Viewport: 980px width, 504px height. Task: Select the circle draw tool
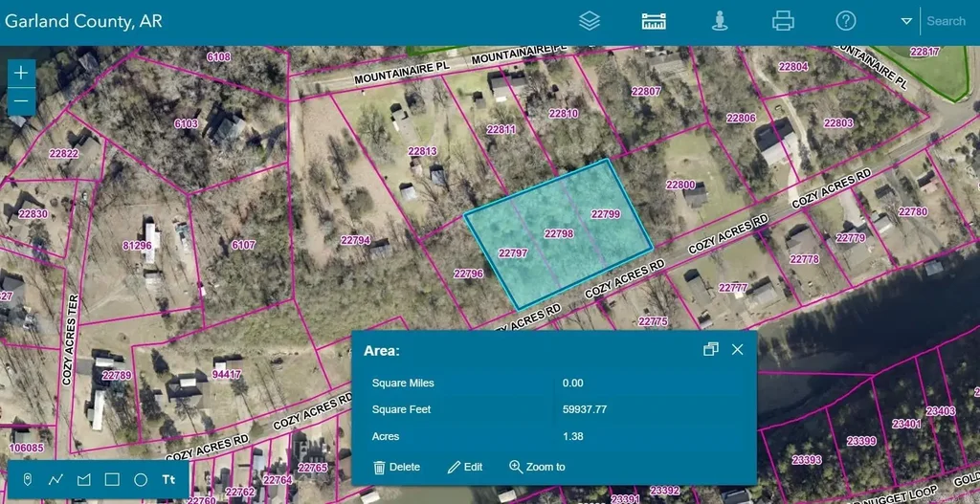tap(141, 479)
